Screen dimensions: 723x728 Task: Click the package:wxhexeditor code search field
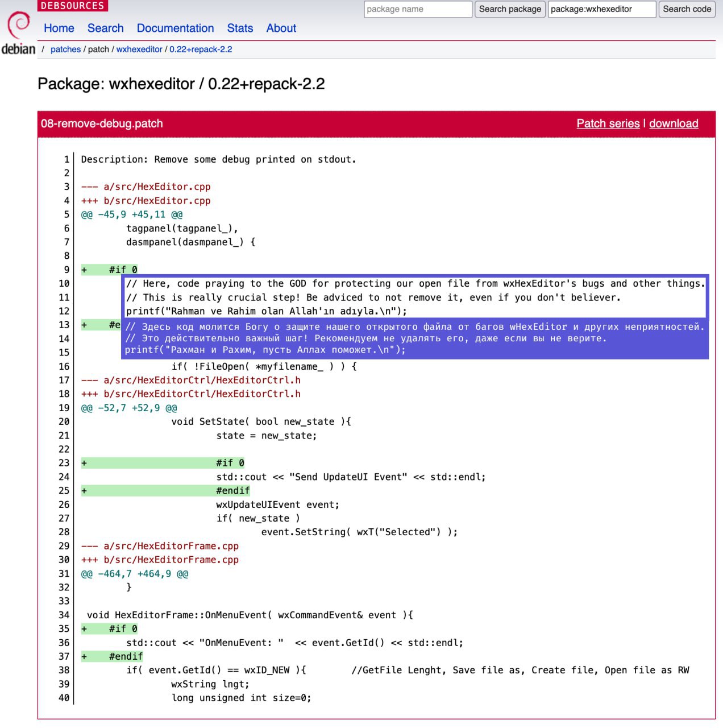pos(601,9)
